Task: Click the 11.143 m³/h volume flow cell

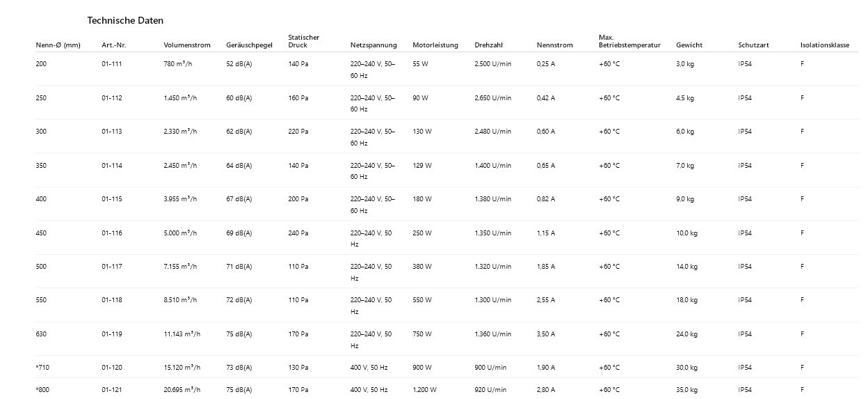Action: tap(182, 334)
